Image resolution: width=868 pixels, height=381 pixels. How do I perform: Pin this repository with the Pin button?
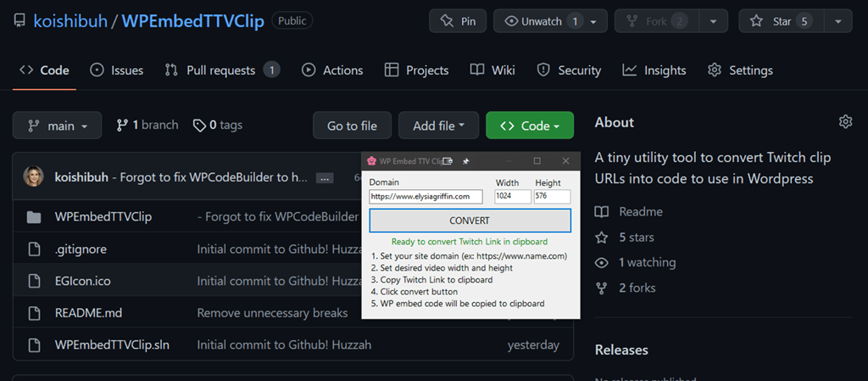pyautogui.click(x=458, y=21)
